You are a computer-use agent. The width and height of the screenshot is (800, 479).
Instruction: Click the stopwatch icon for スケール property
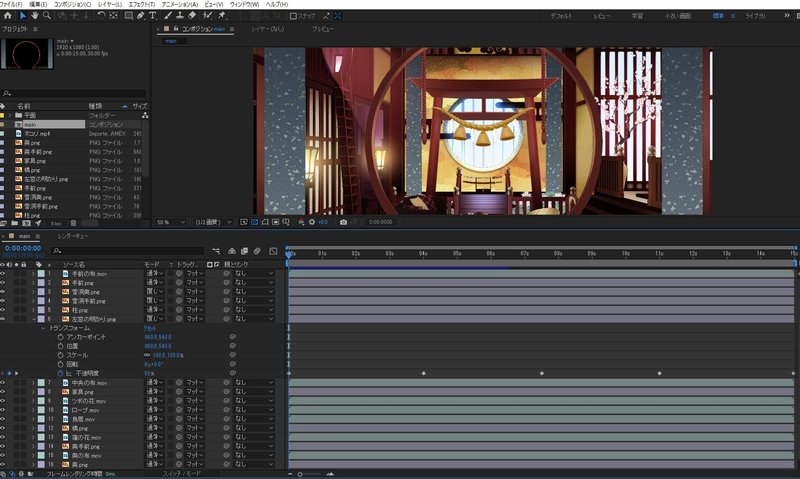click(60, 355)
